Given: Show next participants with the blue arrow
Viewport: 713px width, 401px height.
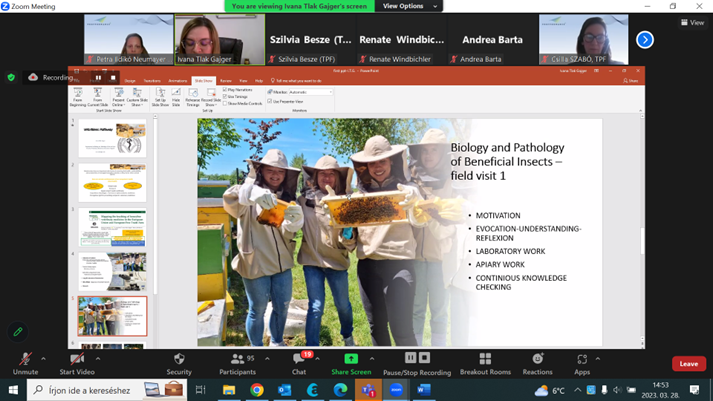Looking at the screenshot, I should click(x=645, y=40).
